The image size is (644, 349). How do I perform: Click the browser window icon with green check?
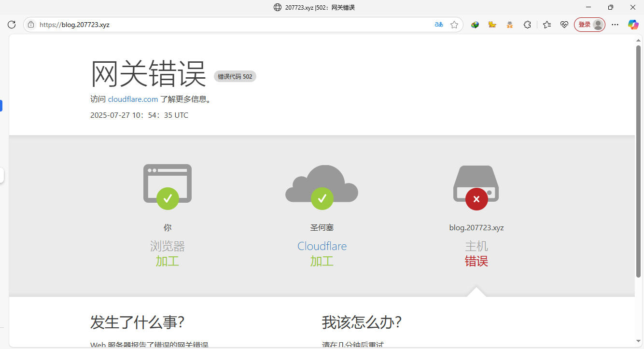pos(168,187)
